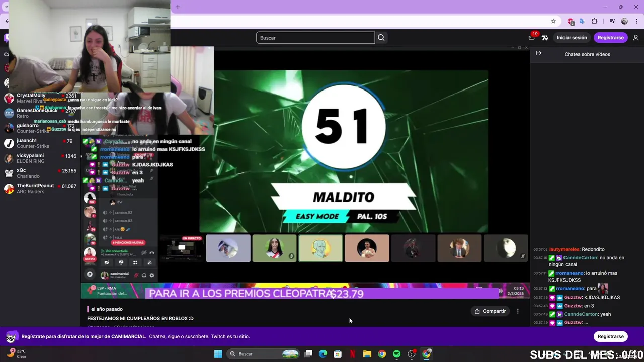
Task: Open File Explorer from the taskbar
Action: 367,354
